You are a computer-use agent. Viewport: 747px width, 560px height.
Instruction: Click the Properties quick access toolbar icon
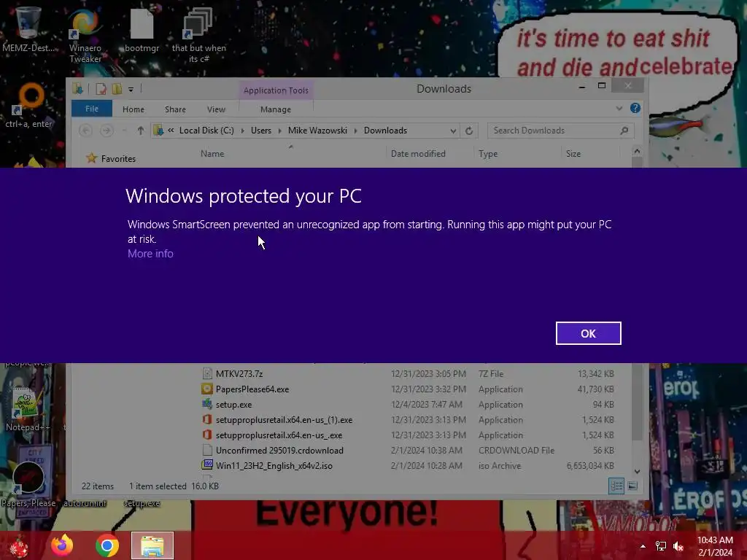(101, 89)
